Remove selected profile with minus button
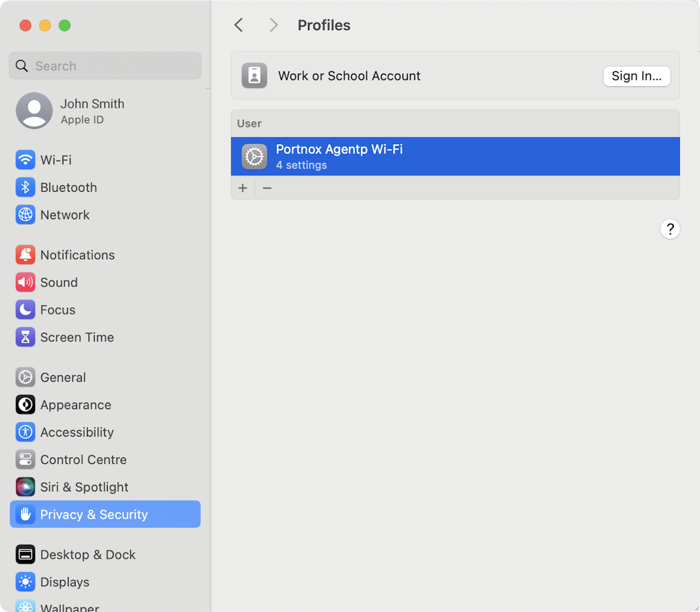The height and width of the screenshot is (612, 700). [x=267, y=188]
